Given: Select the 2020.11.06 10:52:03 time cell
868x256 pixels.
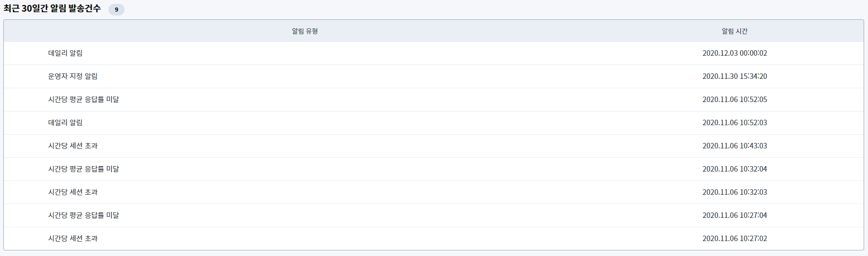Looking at the screenshot, I should (735, 123).
